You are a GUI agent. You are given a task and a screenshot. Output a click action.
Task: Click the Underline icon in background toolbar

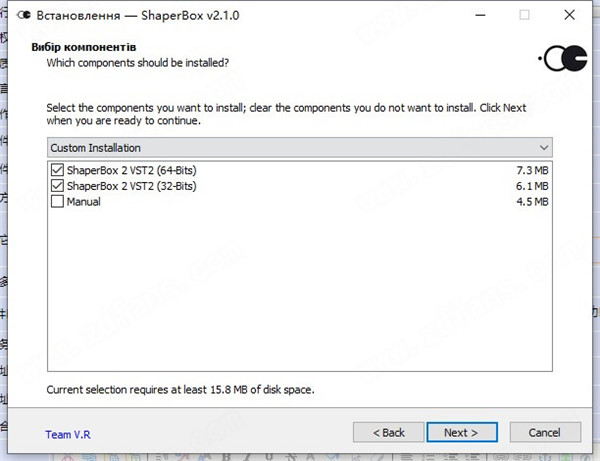[269, 457]
